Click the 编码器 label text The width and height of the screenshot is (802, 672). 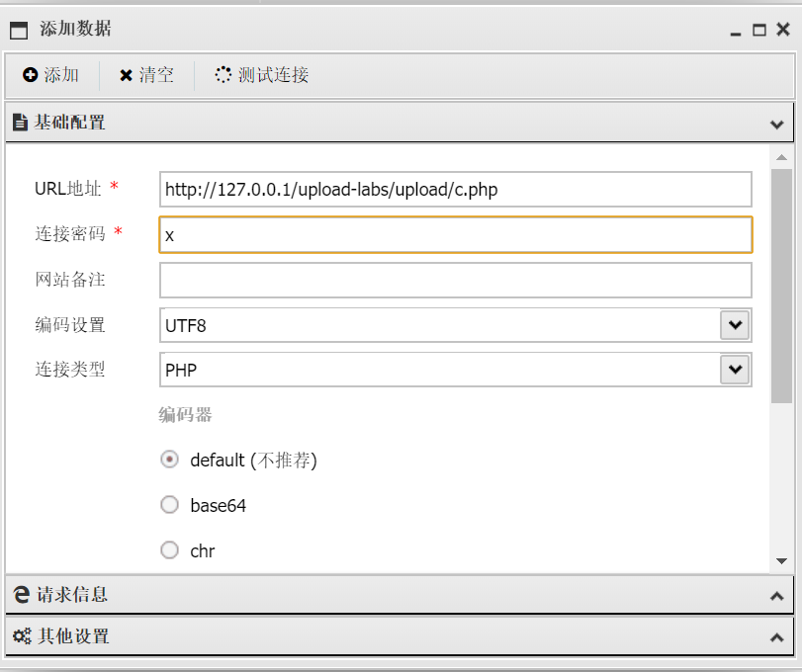pyautogui.click(x=185, y=414)
